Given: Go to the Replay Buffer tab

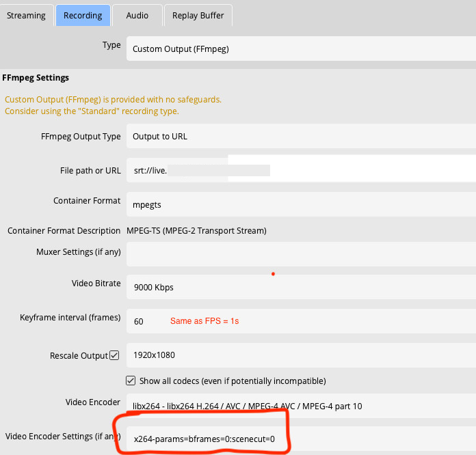Looking at the screenshot, I should (x=198, y=15).
